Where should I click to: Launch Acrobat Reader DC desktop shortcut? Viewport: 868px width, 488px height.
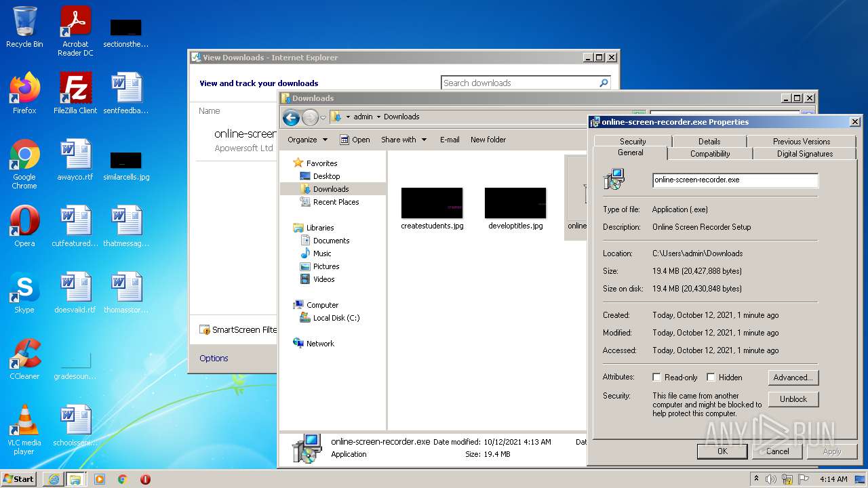[x=75, y=31]
